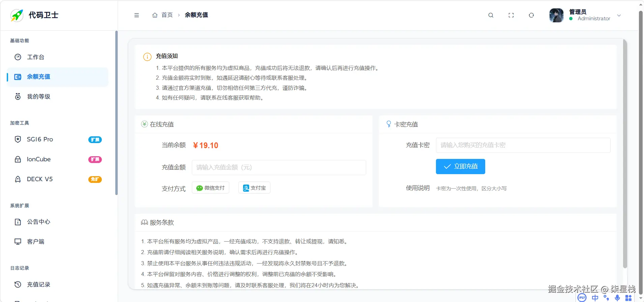Select 余额充值 sidebar item
Viewport: 644px width, 302px height.
pos(58,77)
